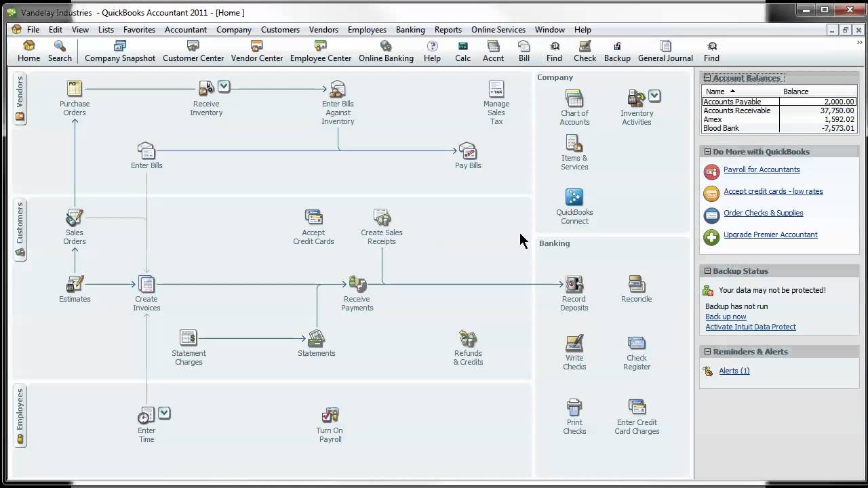Collapse Do More with QuickBooks panel
The height and width of the screenshot is (488, 868).
[x=707, y=152]
